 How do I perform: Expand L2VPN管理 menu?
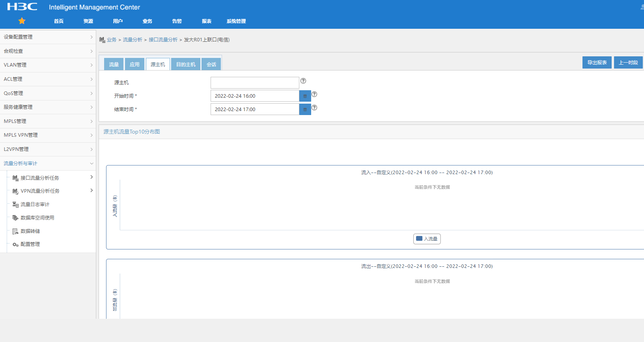48,149
